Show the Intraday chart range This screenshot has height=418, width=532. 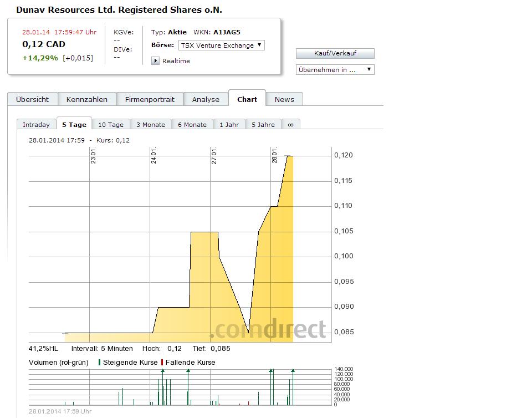36,125
